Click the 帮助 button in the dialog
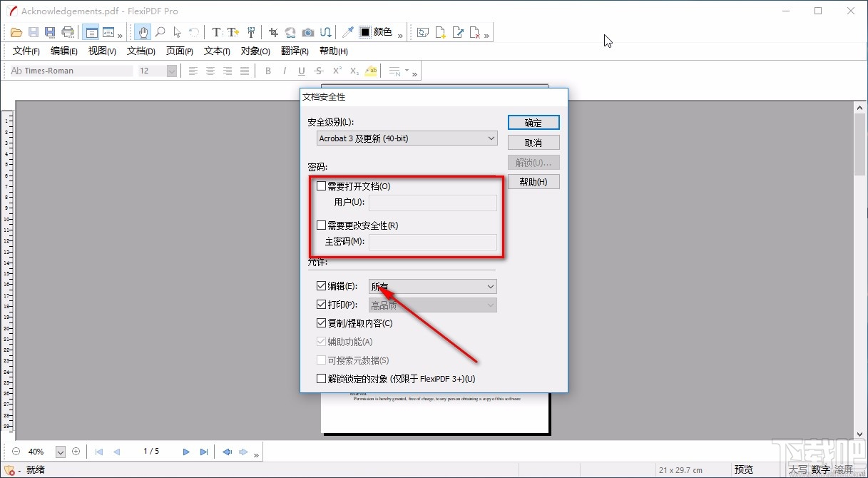This screenshot has width=868, height=478. point(533,181)
